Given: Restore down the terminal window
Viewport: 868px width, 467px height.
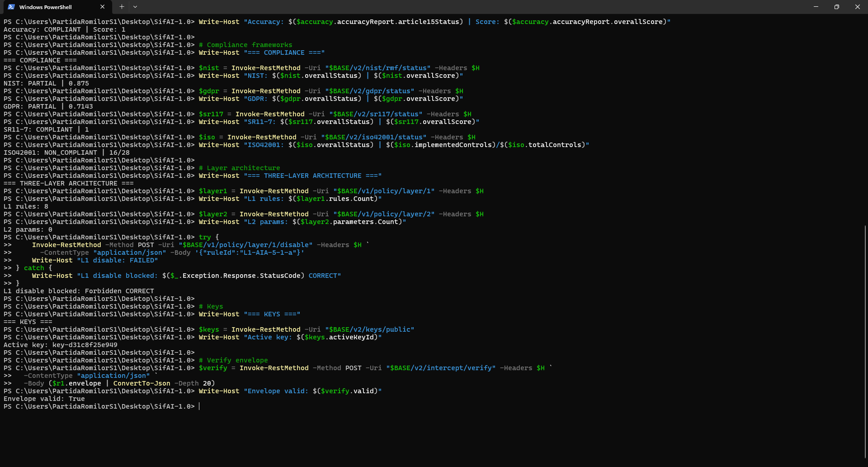Looking at the screenshot, I should pos(836,7).
